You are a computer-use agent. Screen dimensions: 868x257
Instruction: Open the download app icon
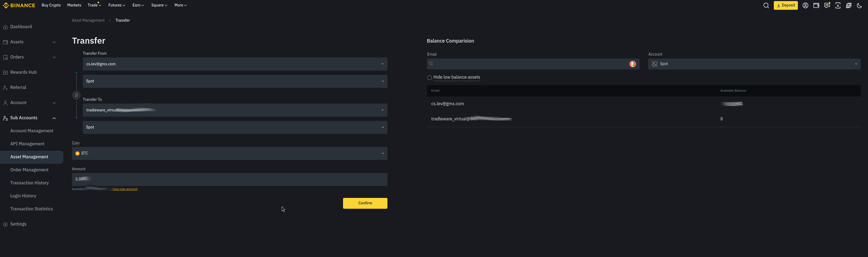(838, 5)
